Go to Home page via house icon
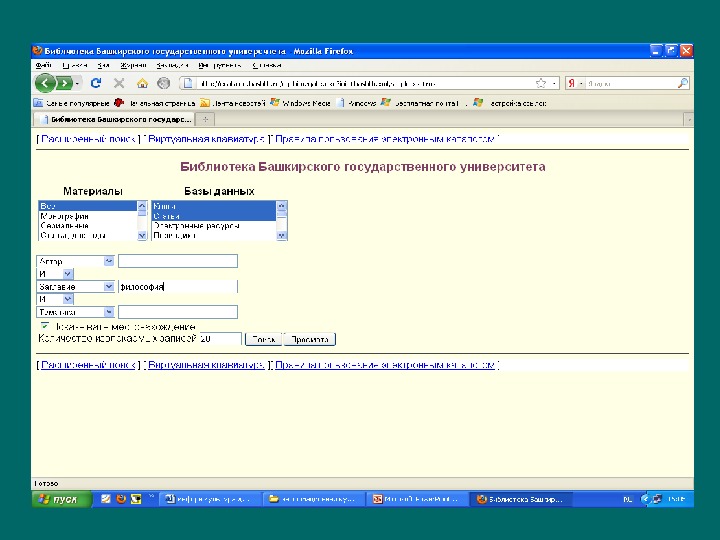Viewport: 720px width, 540px height. pos(142,83)
